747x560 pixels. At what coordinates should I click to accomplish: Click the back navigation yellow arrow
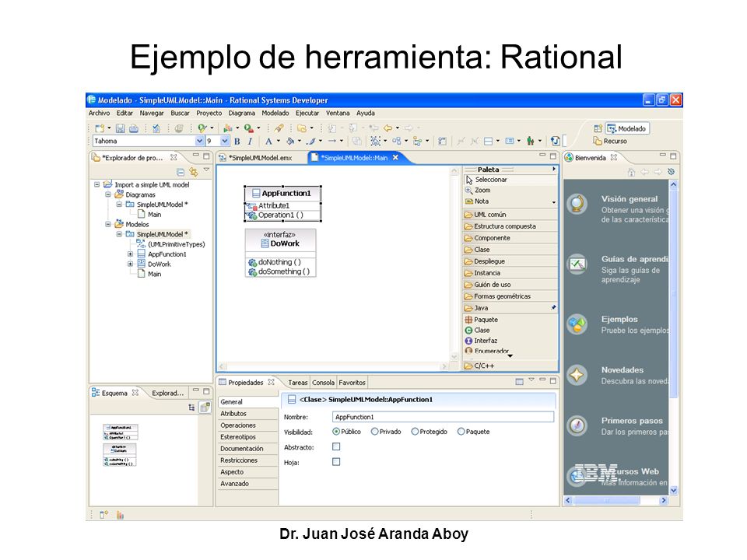tap(388, 128)
